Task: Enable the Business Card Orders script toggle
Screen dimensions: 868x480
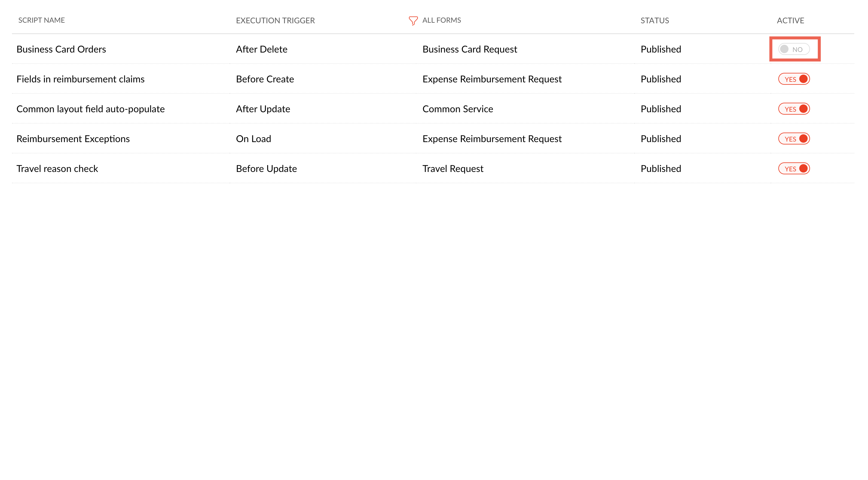Action: (x=794, y=49)
